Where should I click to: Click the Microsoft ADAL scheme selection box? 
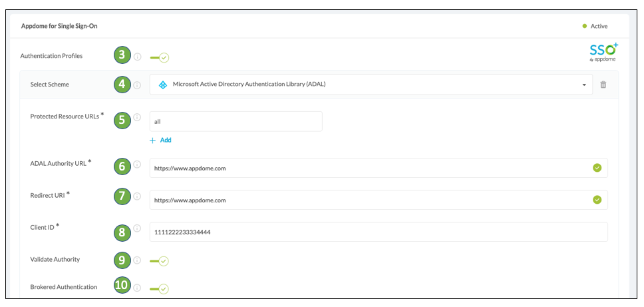point(366,85)
